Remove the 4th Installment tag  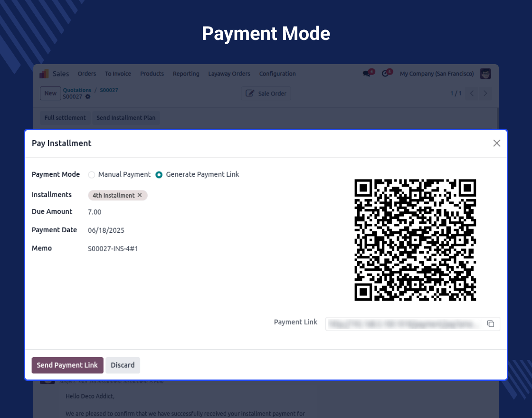coord(140,195)
